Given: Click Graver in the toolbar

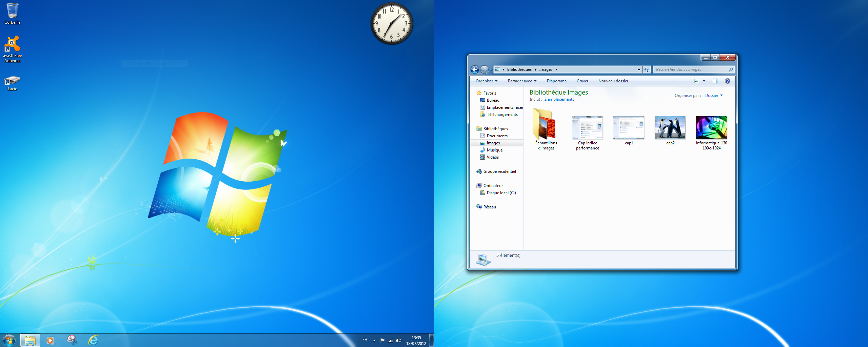Looking at the screenshot, I should pos(582,81).
